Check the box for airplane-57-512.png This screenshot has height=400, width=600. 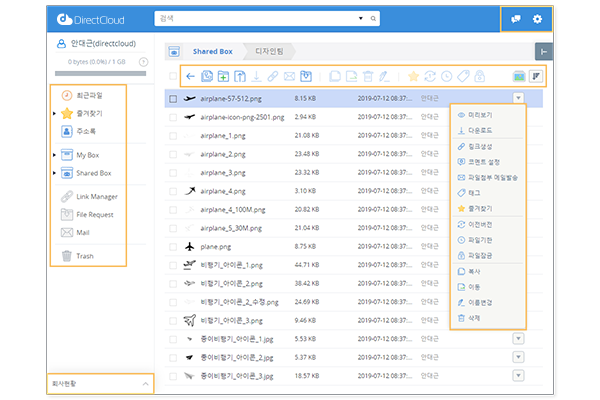(173, 99)
